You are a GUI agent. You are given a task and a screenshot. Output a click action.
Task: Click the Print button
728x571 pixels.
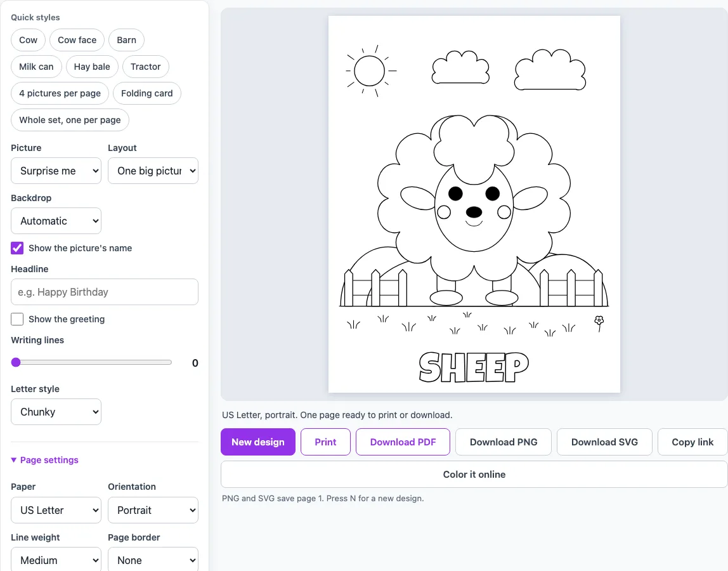pyautogui.click(x=325, y=442)
